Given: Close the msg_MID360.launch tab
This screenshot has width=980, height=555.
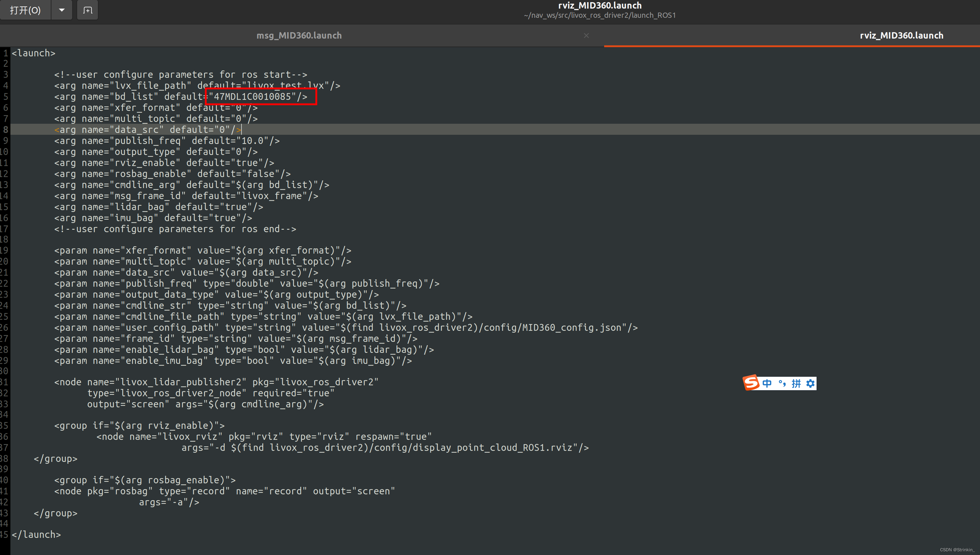Looking at the screenshot, I should click(x=586, y=36).
